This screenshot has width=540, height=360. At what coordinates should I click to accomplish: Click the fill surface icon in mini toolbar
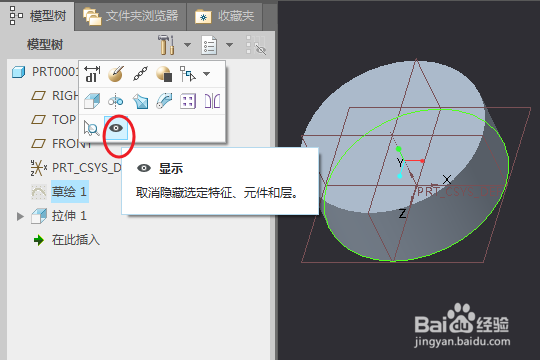click(140, 101)
